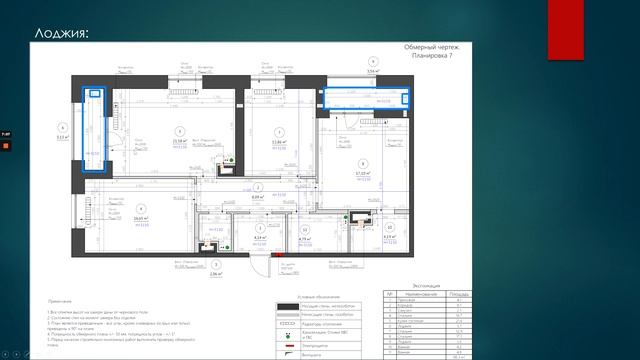Advance to next slide using bottom-left arrow
640x360 pixels.
pyautogui.click(x=16, y=354)
